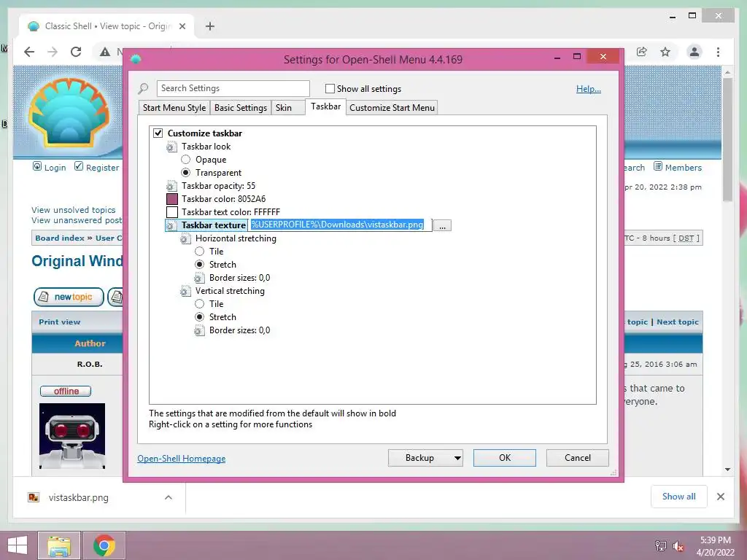Open the Backup dropdown arrow
The width and height of the screenshot is (747, 560).
pos(457,458)
